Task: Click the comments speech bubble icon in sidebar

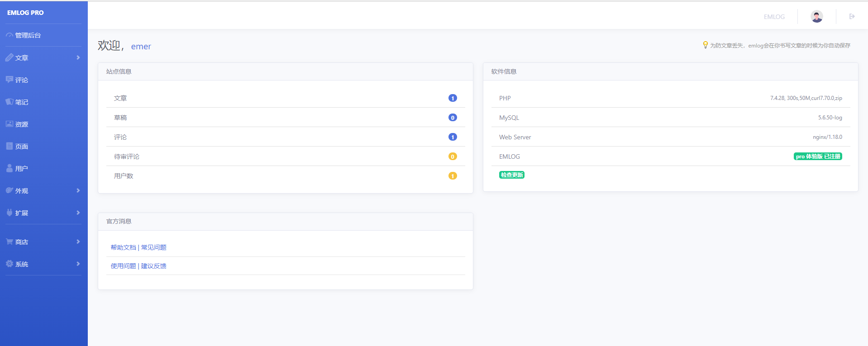Action: tap(10, 80)
